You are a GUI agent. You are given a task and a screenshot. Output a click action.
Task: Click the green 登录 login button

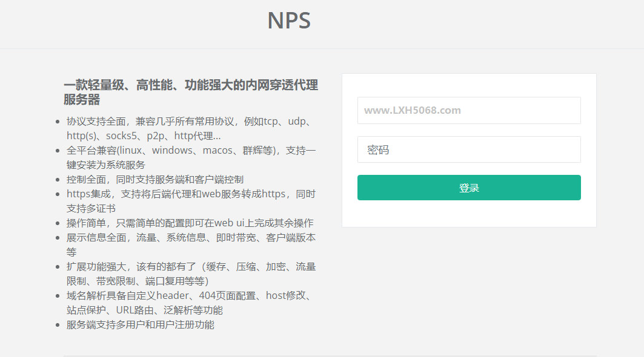pos(469,188)
